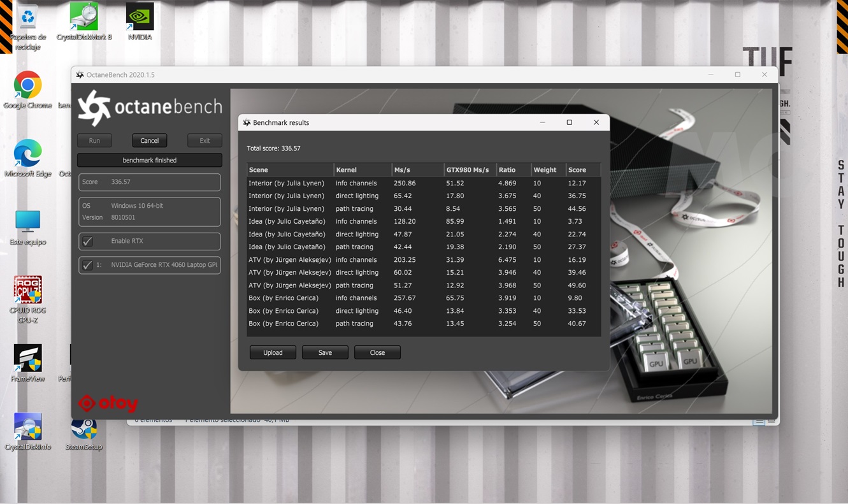
Task: Open the CrystalDiskMark 8 shortcut
Action: [x=83, y=17]
